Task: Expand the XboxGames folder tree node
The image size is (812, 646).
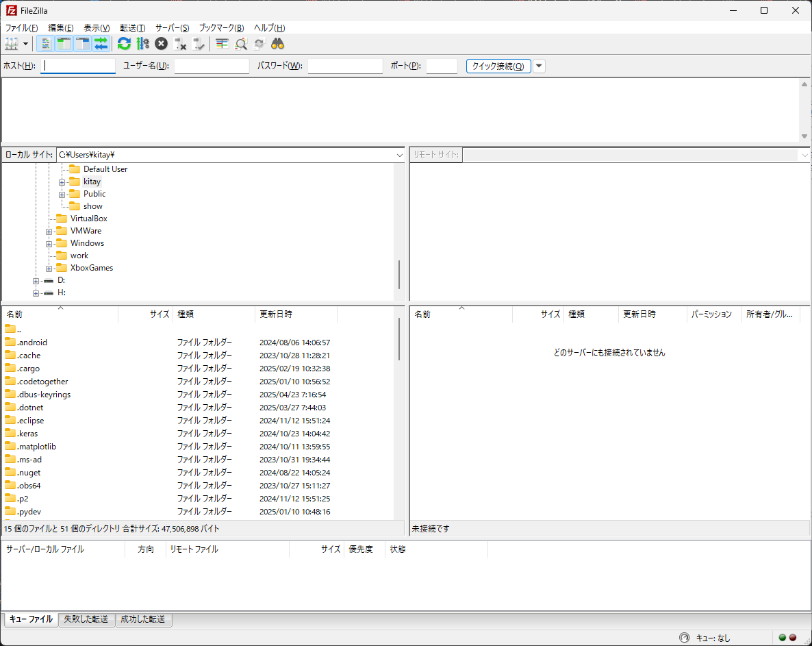Action: 49,269
